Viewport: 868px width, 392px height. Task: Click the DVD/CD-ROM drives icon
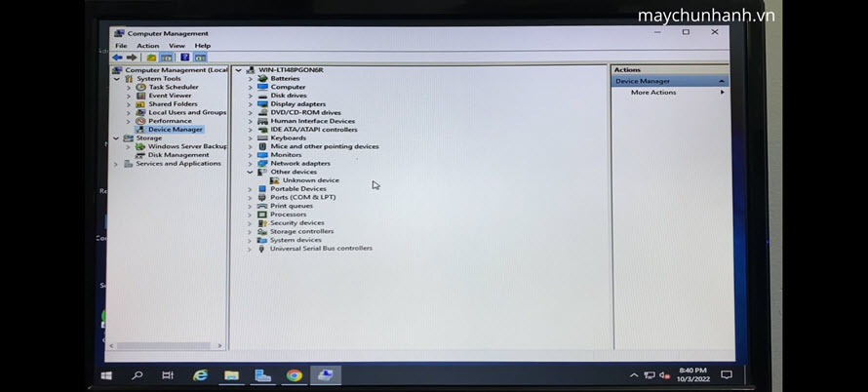[262, 112]
